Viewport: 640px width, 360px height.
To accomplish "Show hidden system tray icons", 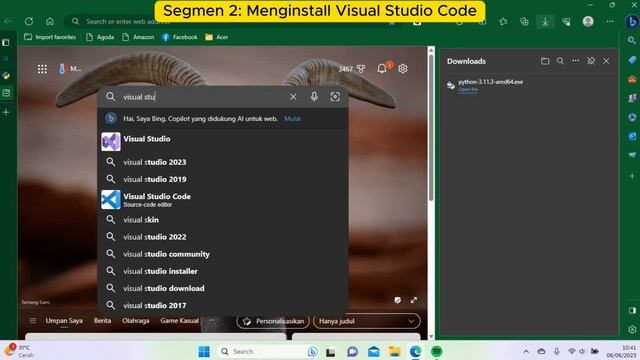I will click(526, 351).
